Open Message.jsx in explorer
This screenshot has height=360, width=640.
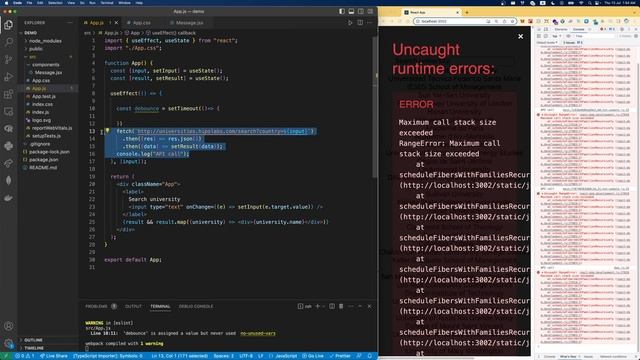[48, 73]
